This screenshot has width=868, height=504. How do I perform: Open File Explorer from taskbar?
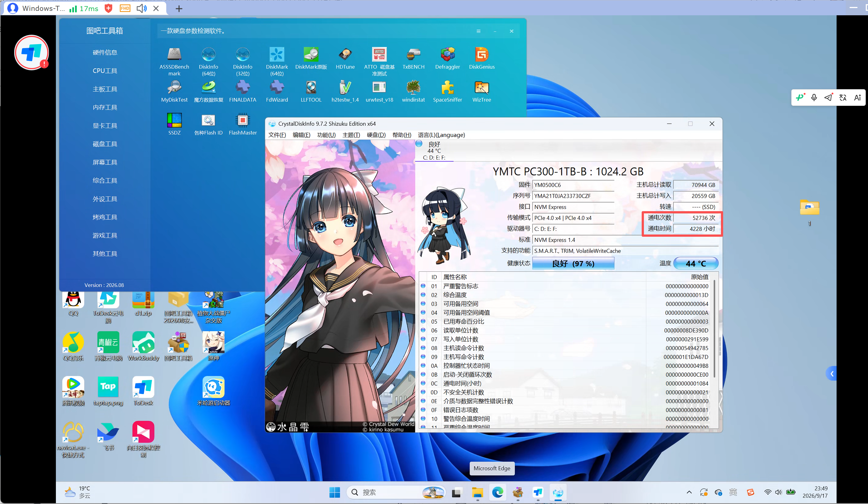point(477,492)
